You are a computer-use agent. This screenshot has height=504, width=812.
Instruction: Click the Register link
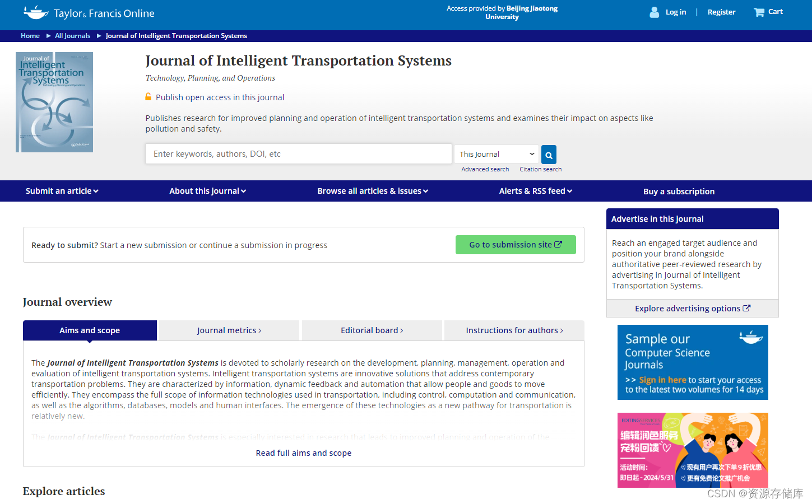(721, 12)
